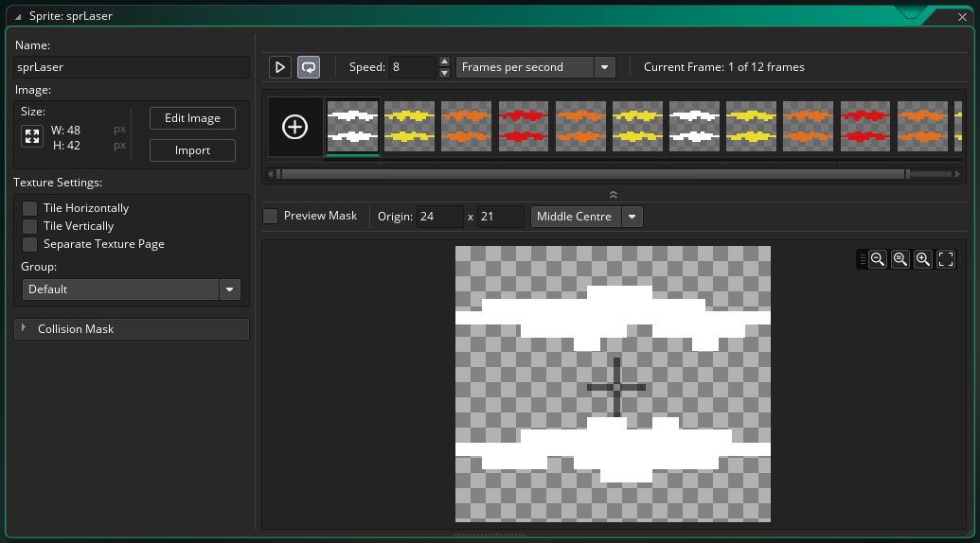Click the resize sprite icon beside Size
The image size is (980, 543).
(x=32, y=136)
